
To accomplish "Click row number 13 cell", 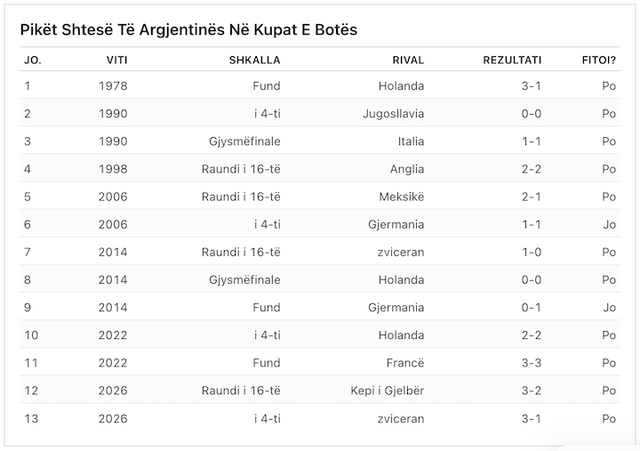I will click(31, 418).
